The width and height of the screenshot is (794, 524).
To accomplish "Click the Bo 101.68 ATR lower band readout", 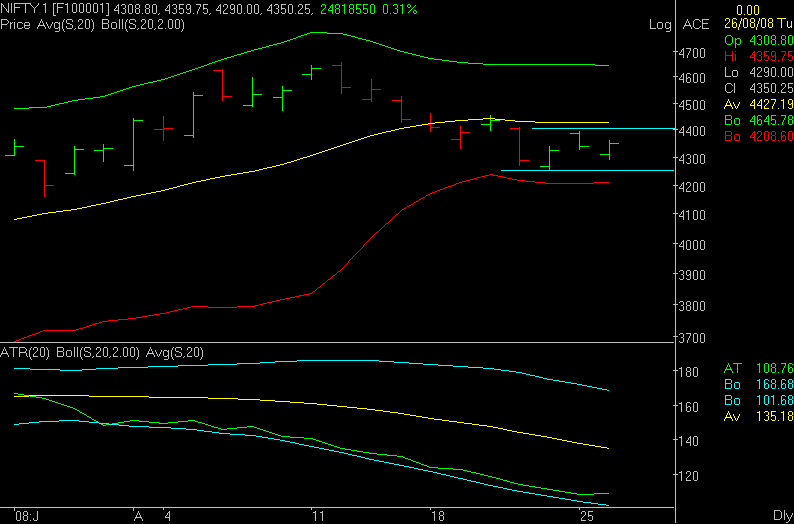I will click(758, 400).
